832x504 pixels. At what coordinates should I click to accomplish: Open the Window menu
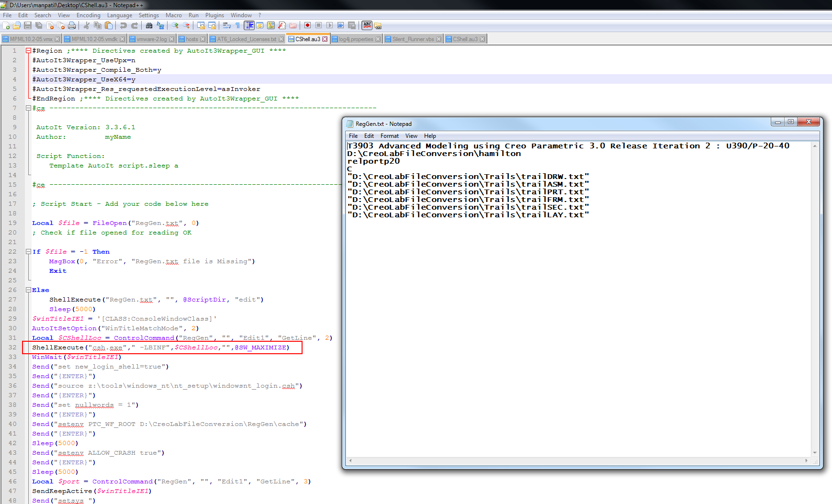click(241, 15)
